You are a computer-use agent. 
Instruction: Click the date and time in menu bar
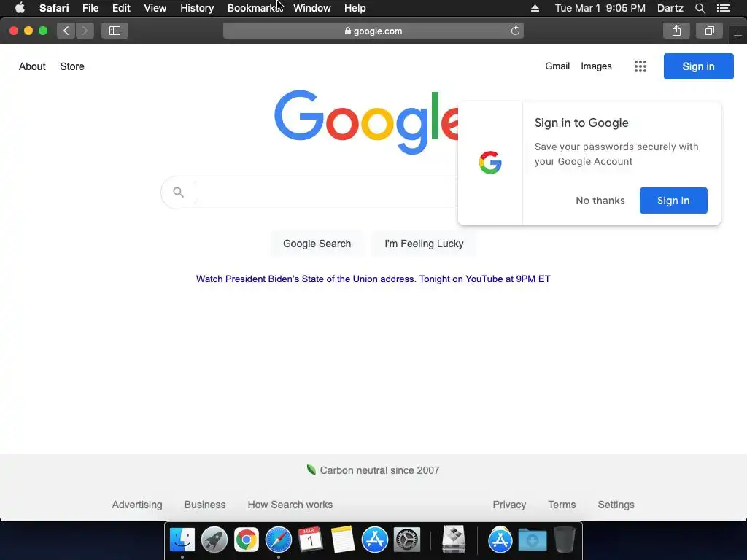[600, 8]
